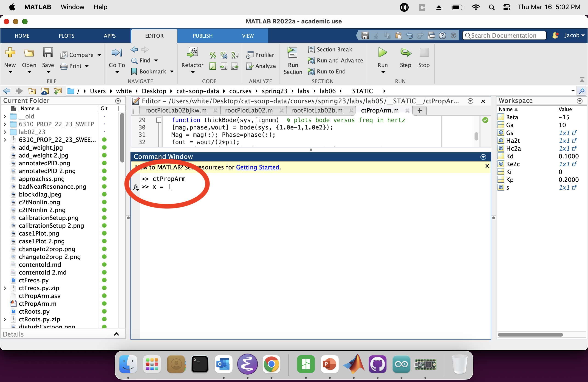
Task: Select the rootPlotLab02b.m editor tab
Action: (x=317, y=110)
